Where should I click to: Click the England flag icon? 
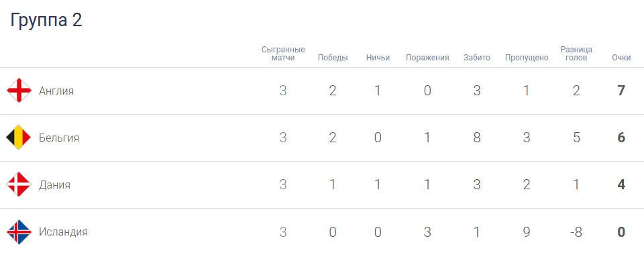pyautogui.click(x=19, y=91)
